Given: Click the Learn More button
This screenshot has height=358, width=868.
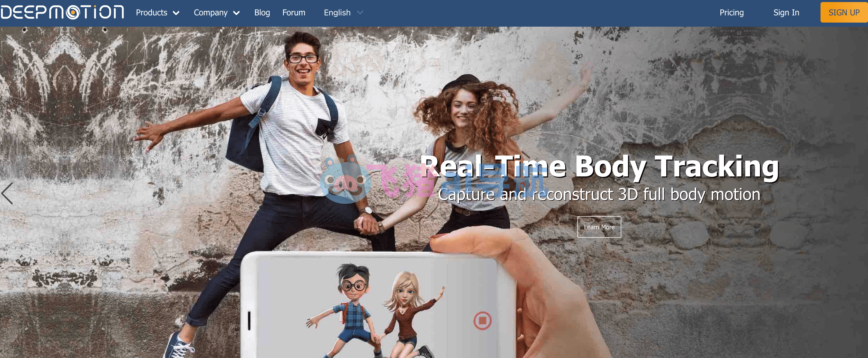Looking at the screenshot, I should [x=599, y=227].
